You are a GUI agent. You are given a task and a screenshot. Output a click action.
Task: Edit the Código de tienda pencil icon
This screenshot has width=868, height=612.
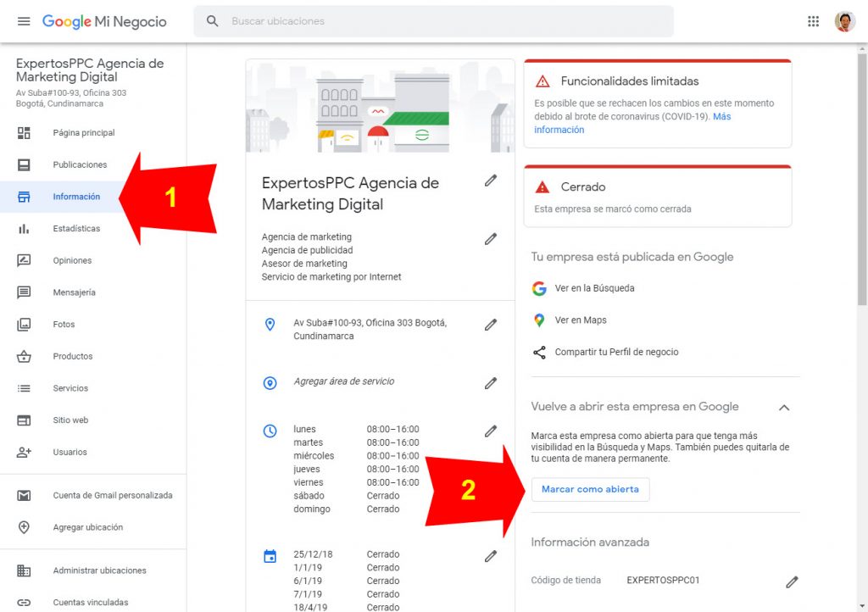click(793, 581)
